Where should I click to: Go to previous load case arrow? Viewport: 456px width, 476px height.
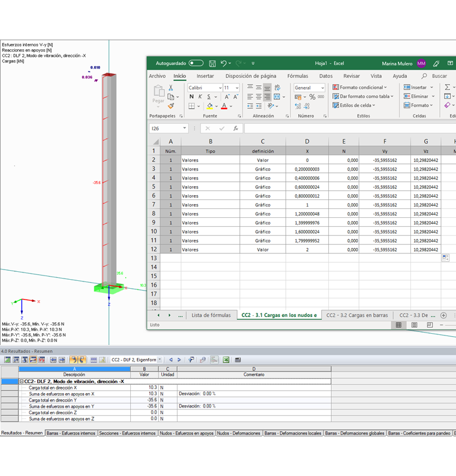171,360
